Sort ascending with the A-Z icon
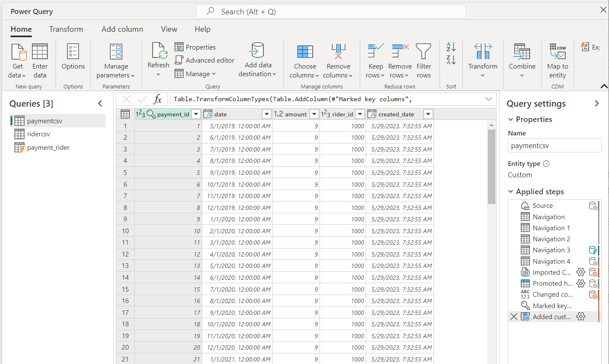 (451, 47)
